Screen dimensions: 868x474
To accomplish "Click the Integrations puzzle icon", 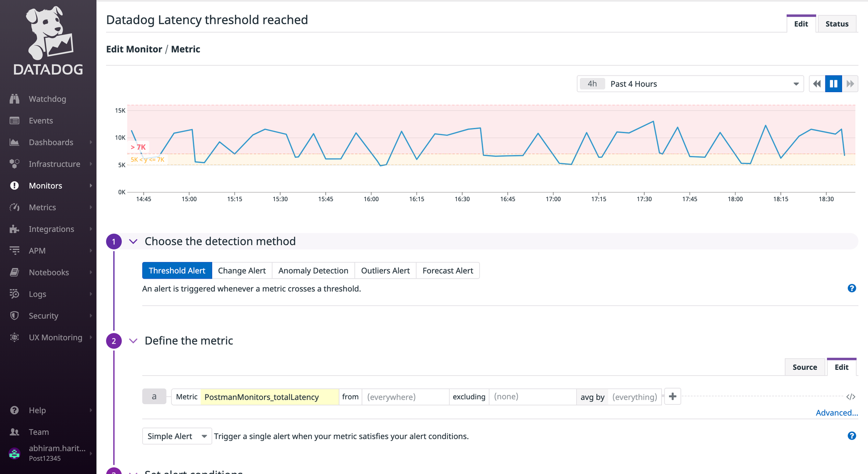I will [x=14, y=229].
